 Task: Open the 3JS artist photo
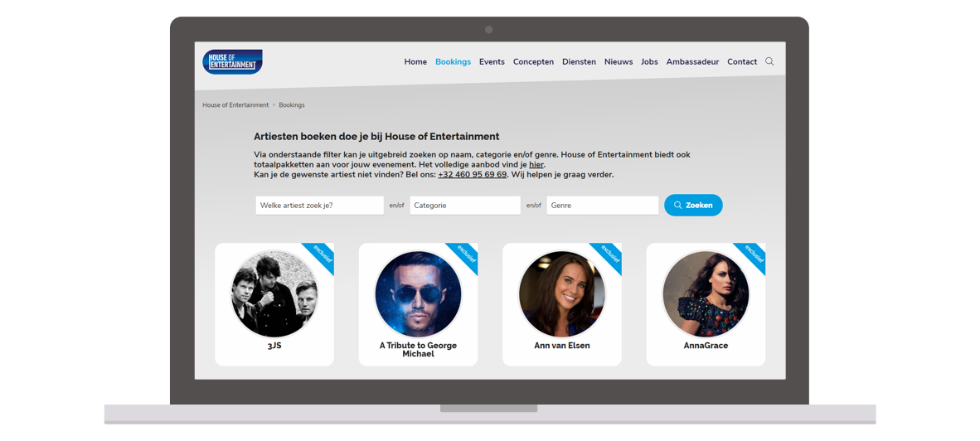point(274,293)
